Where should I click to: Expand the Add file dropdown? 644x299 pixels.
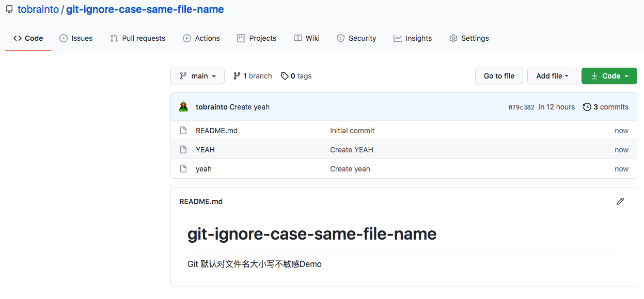point(552,76)
